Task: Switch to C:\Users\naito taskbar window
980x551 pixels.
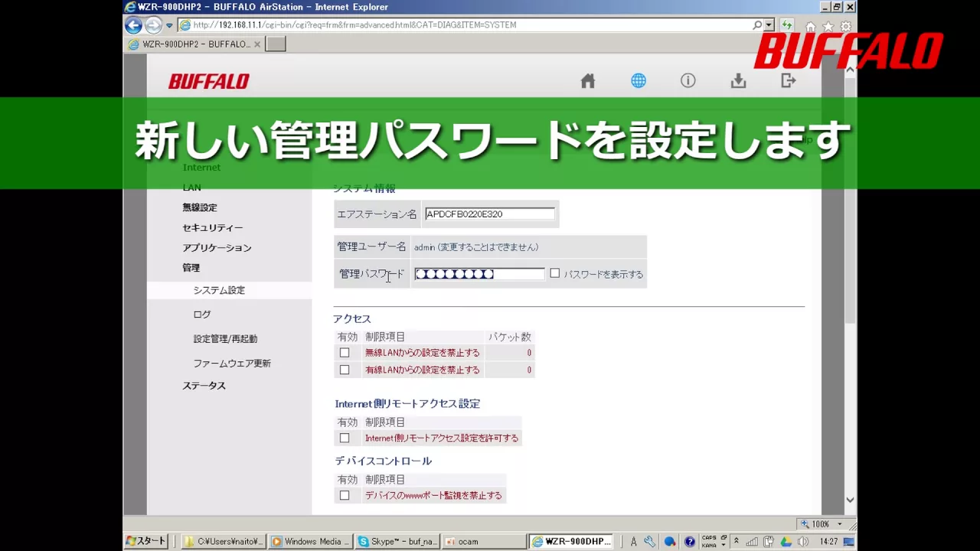Action: click(224, 541)
